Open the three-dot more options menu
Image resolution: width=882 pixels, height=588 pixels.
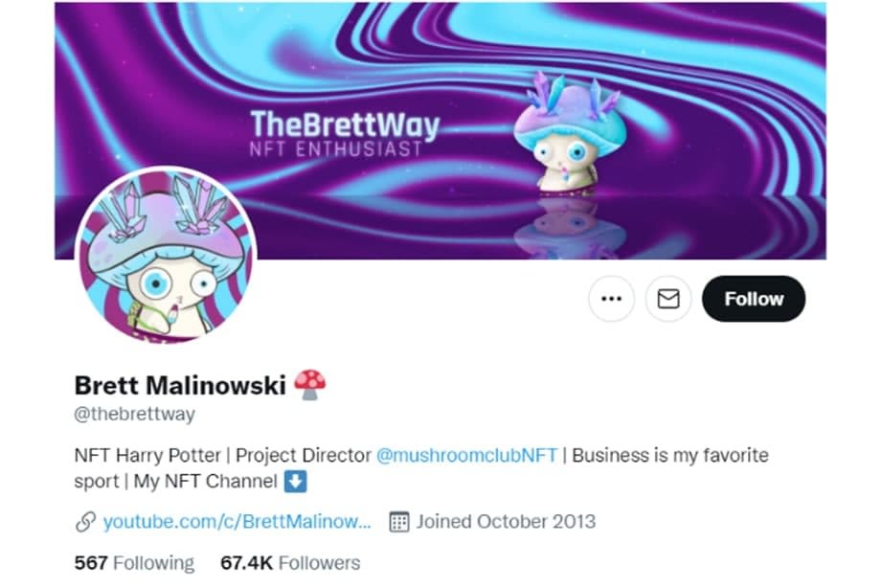click(611, 299)
